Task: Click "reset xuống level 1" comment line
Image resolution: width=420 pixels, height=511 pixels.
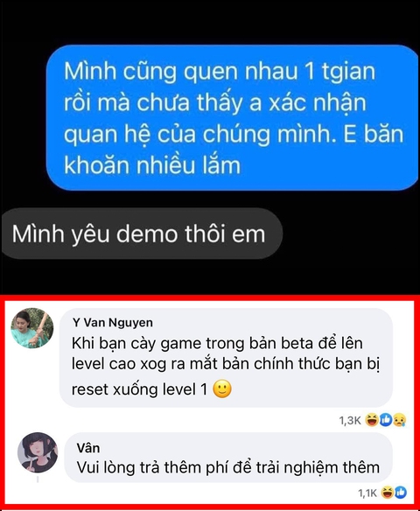Action: (x=139, y=389)
